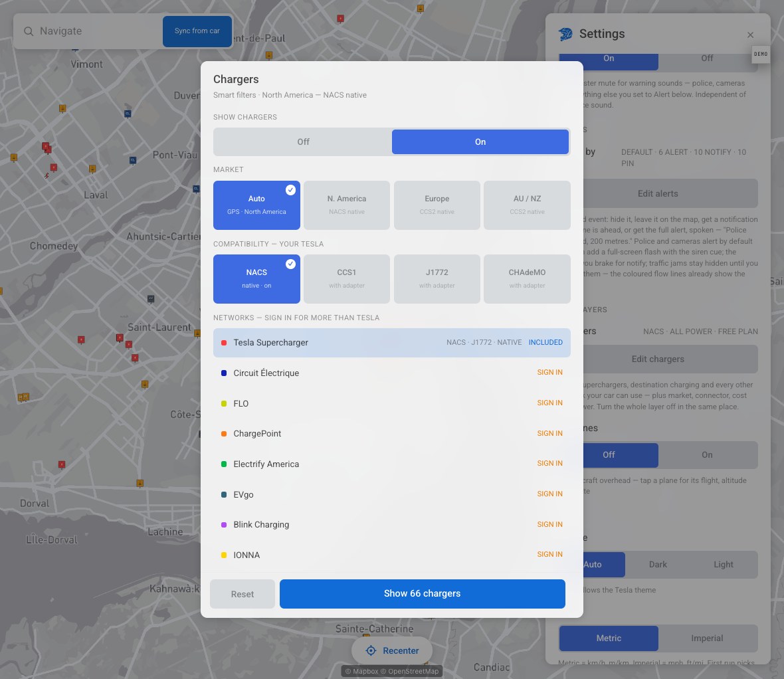
Task: Sign in to ChargePoint network
Action: coord(549,433)
